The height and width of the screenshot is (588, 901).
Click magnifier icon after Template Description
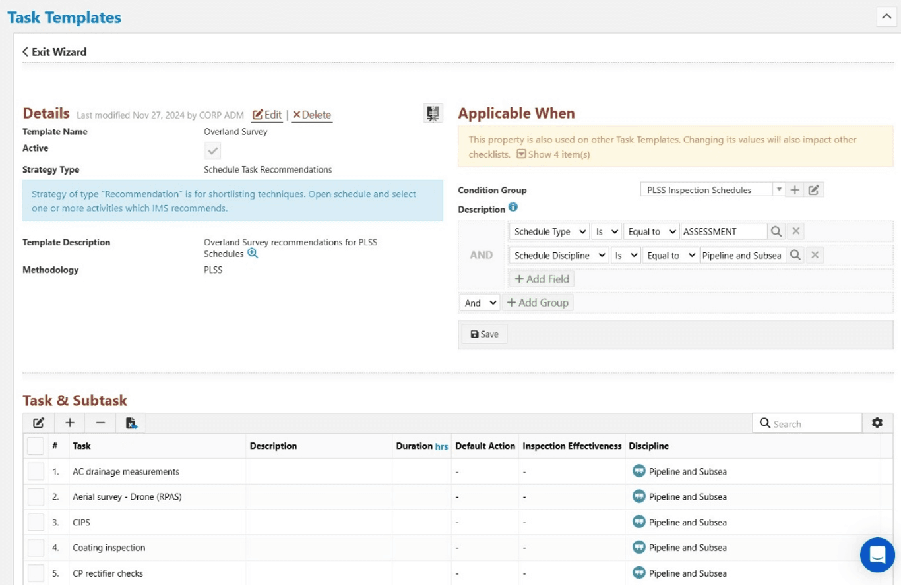click(253, 254)
